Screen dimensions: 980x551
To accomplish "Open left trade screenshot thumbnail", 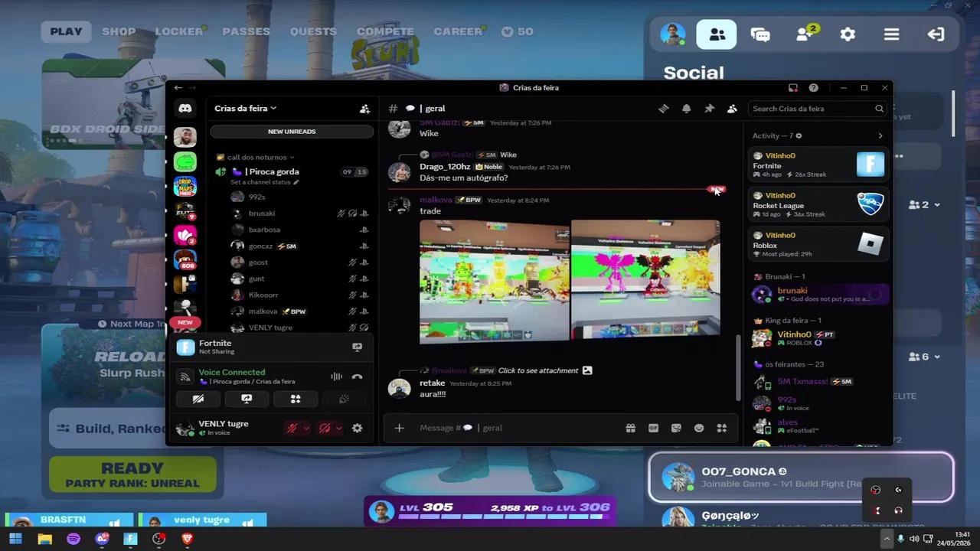I will 494,281.
